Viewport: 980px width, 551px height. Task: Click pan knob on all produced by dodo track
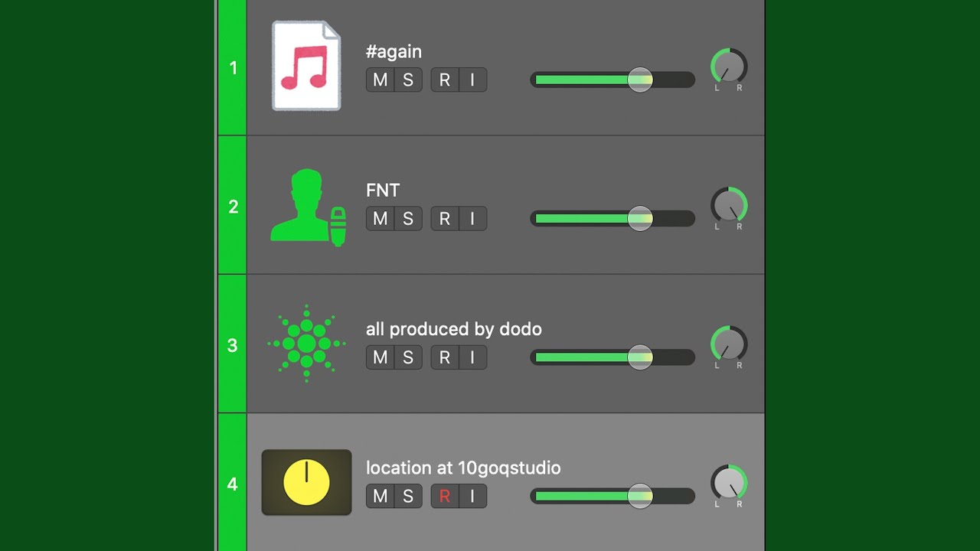(729, 344)
